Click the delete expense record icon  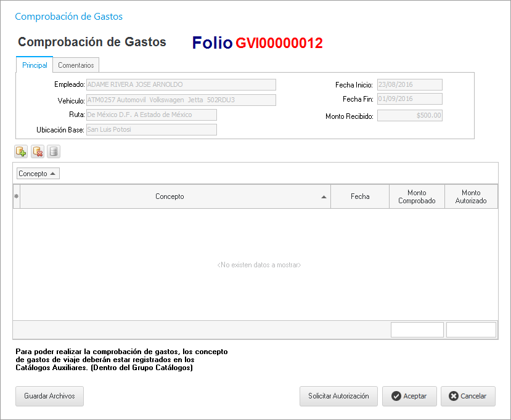(x=37, y=151)
